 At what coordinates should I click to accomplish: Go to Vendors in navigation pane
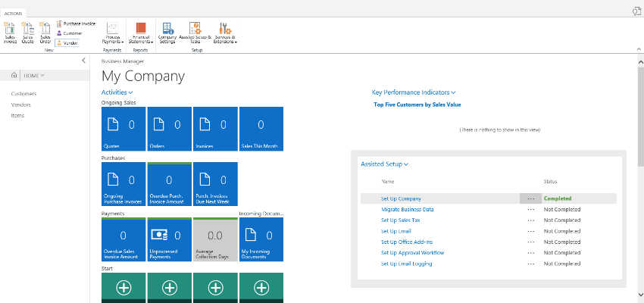click(21, 105)
